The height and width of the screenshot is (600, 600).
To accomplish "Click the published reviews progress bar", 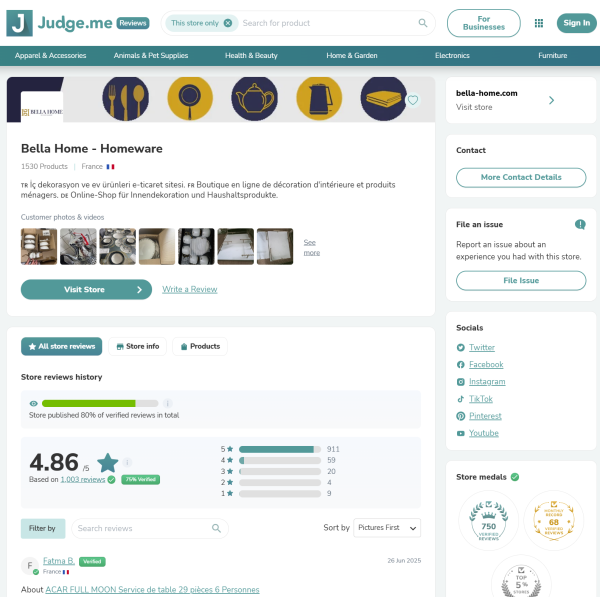I will pyautogui.click(x=100, y=403).
